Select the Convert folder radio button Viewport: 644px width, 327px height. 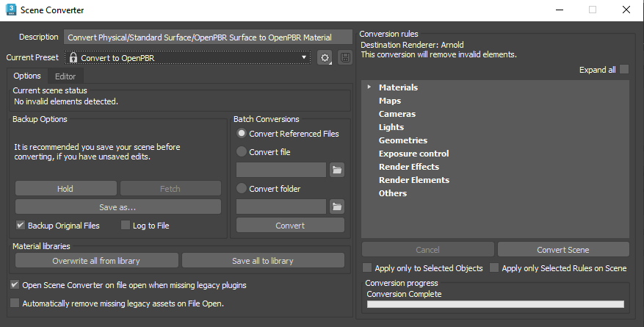pyautogui.click(x=242, y=189)
